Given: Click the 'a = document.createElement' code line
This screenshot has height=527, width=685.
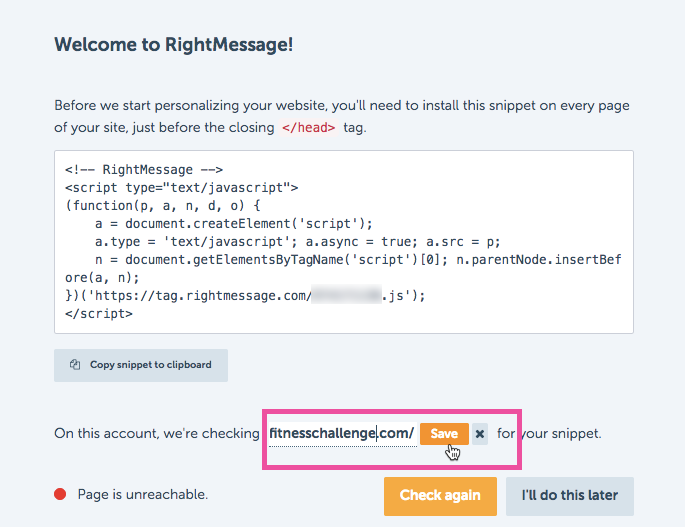Looking at the screenshot, I should 234,224.
